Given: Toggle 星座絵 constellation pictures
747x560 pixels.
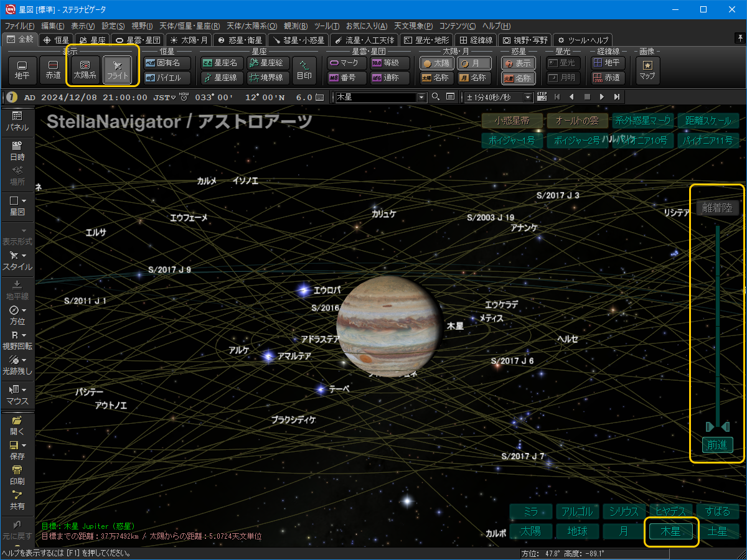Looking at the screenshot, I should (267, 63).
